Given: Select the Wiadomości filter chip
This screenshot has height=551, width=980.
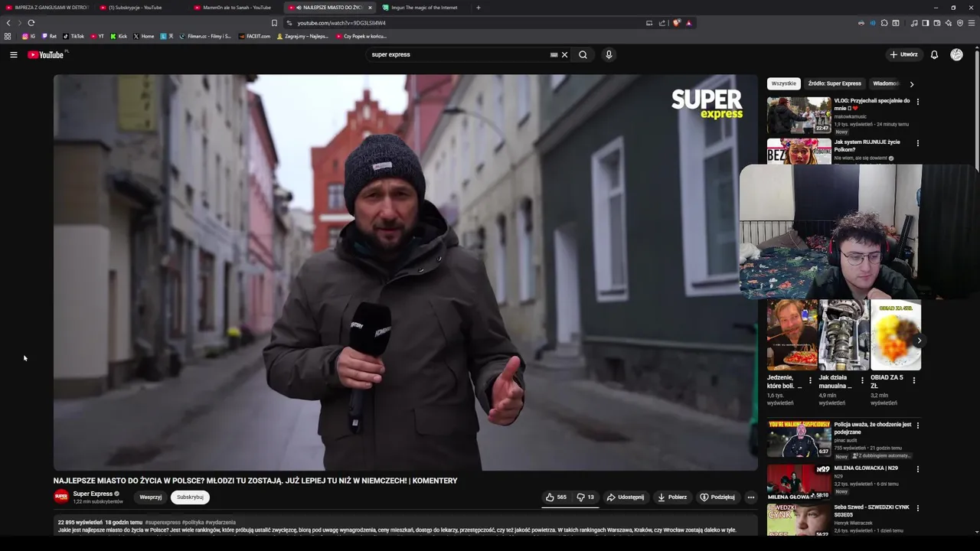Looking at the screenshot, I should coord(886,83).
